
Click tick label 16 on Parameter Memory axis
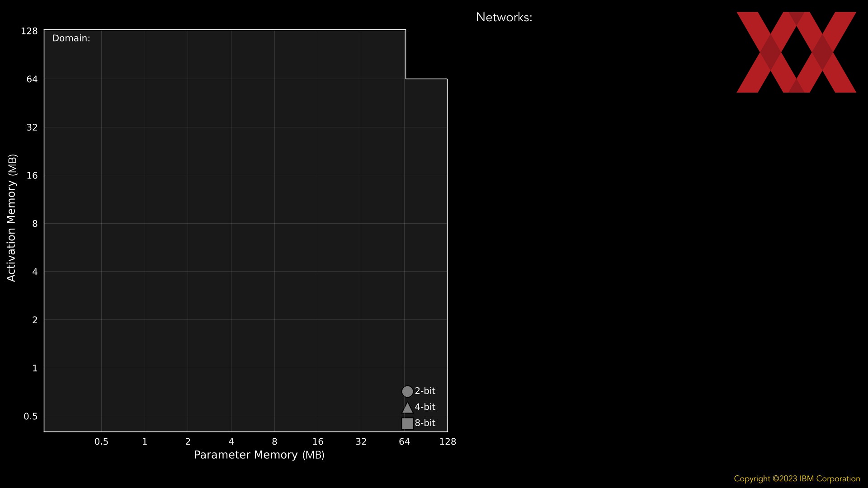(318, 442)
